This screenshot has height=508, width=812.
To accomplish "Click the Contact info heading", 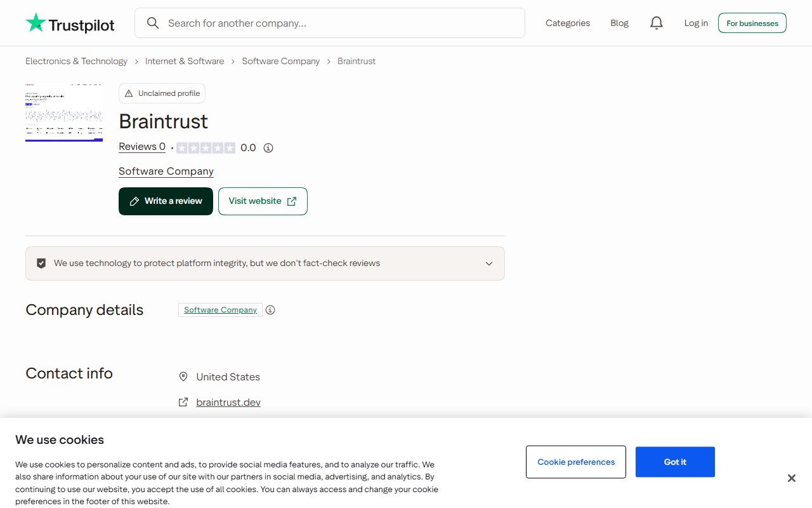I will coord(69,373).
